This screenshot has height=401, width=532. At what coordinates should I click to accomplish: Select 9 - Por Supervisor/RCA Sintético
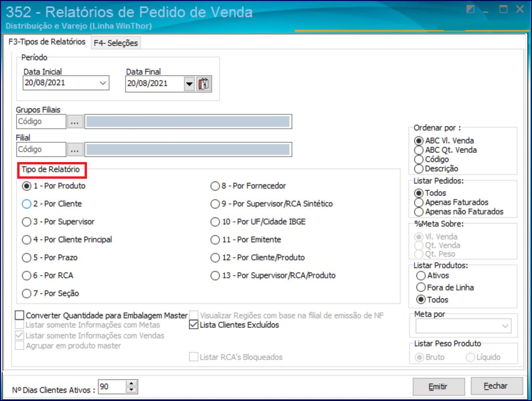pyautogui.click(x=272, y=204)
